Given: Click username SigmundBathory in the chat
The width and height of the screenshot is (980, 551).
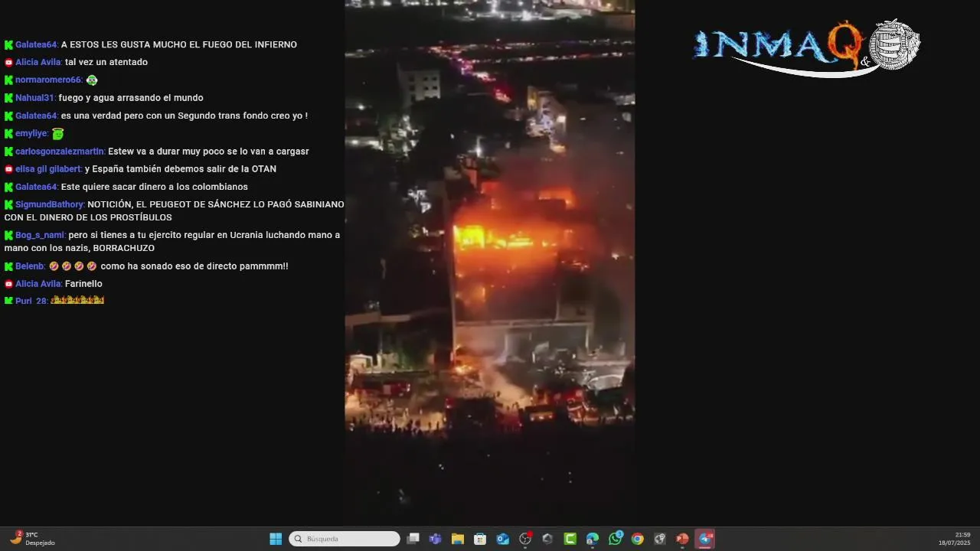Looking at the screenshot, I should click(x=50, y=204).
